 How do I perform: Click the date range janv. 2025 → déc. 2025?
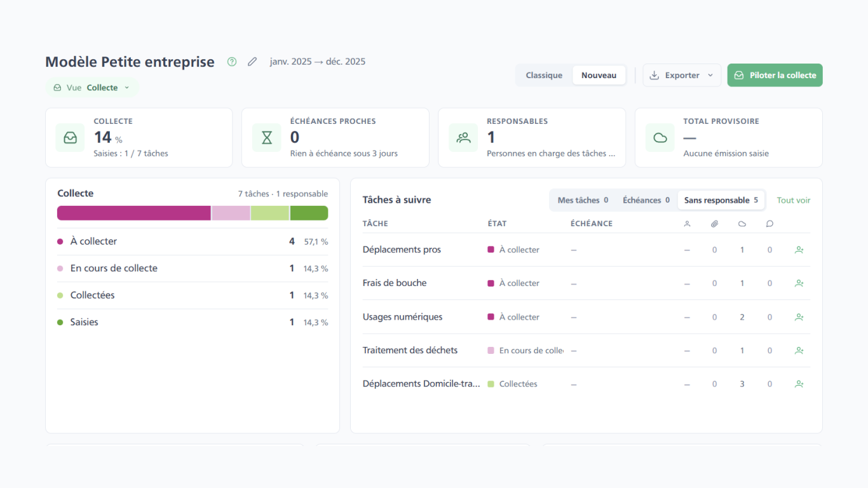point(318,62)
